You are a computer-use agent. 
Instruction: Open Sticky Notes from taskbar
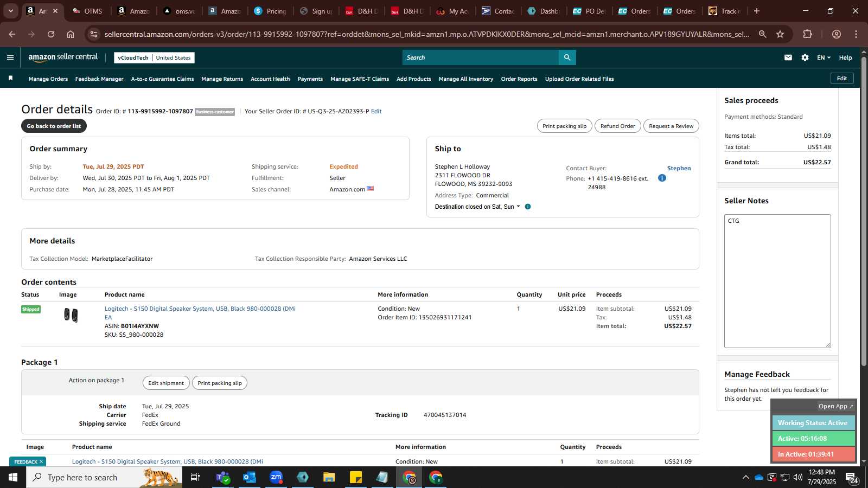tap(356, 477)
